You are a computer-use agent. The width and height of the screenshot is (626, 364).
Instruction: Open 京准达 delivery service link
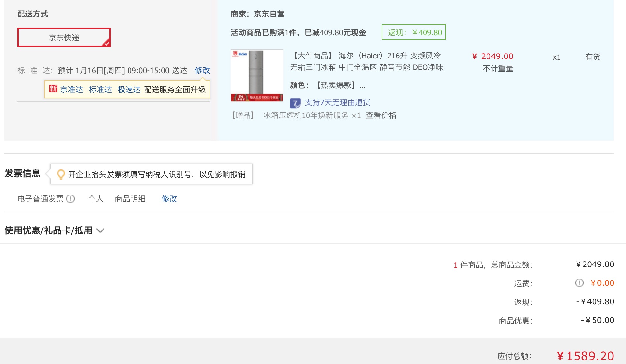[x=72, y=90]
